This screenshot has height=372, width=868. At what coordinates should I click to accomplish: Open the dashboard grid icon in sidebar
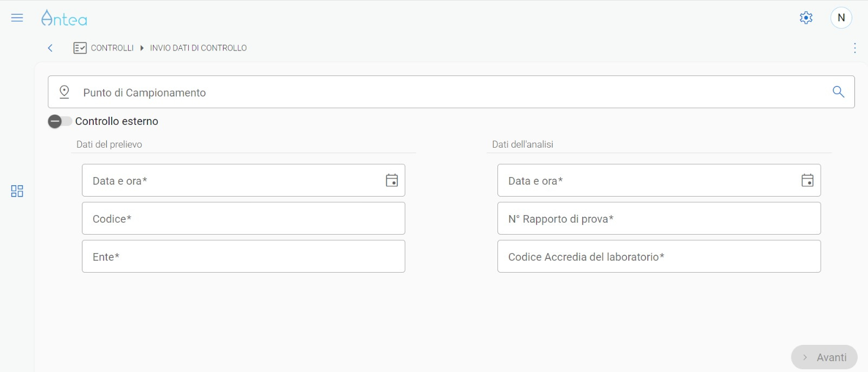tap(17, 191)
